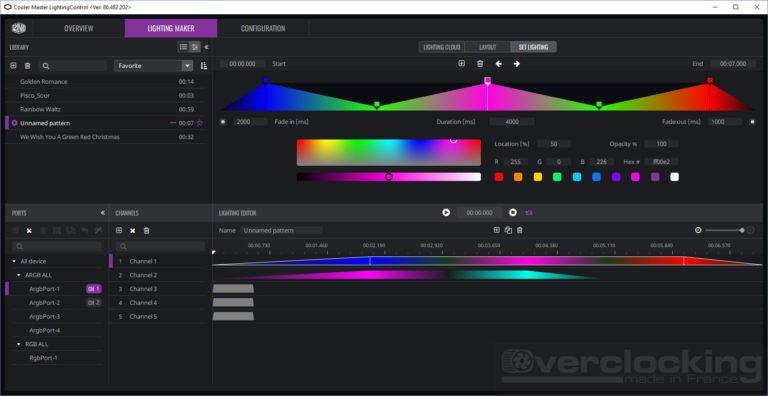Adjust the magenta brightness slider
Image resolution: width=768 pixels, height=396 pixels.
[x=389, y=177]
